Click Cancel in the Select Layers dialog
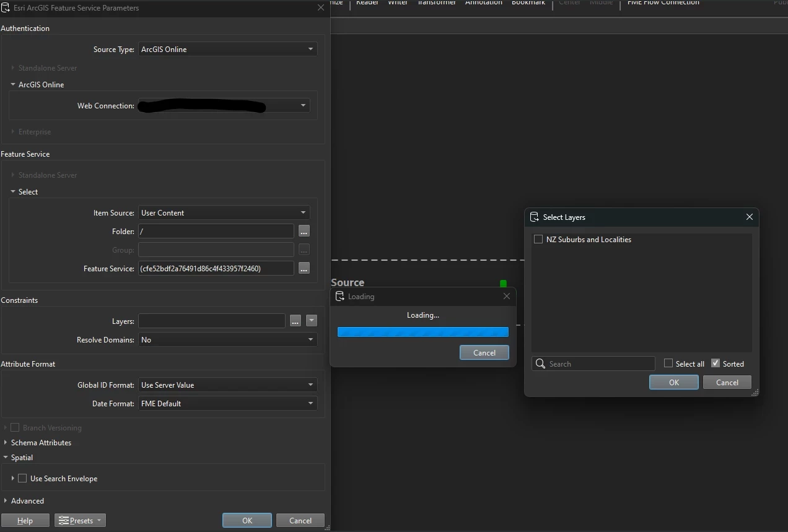This screenshot has height=532, width=788. click(727, 382)
